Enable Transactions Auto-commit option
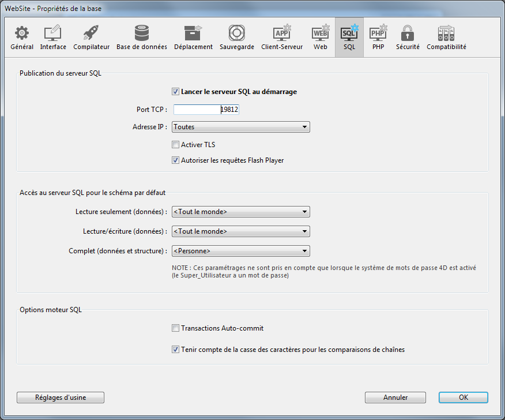The width and height of the screenshot is (505, 420). (x=176, y=328)
